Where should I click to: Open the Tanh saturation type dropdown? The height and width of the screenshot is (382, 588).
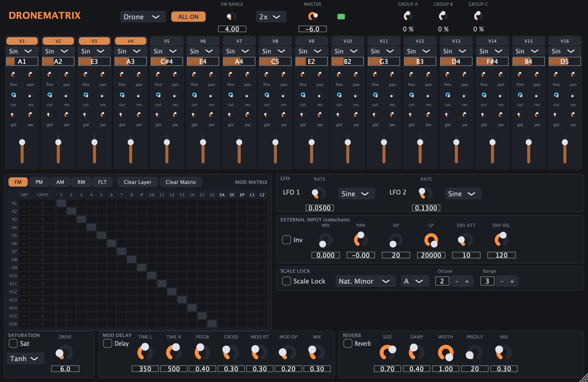pyautogui.click(x=25, y=358)
